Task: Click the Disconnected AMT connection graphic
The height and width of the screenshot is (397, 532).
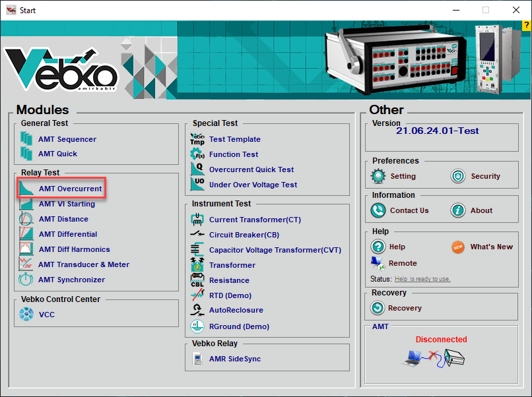Action: point(436,357)
